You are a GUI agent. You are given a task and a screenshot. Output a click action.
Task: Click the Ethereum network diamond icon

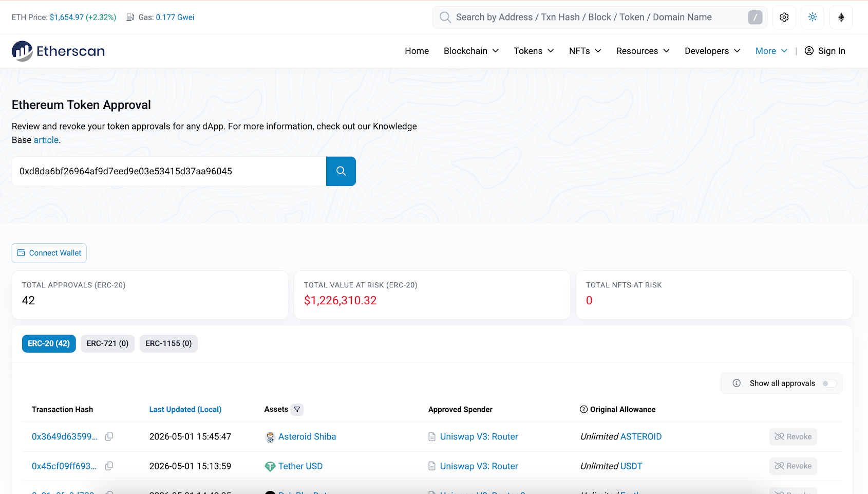[x=841, y=17]
